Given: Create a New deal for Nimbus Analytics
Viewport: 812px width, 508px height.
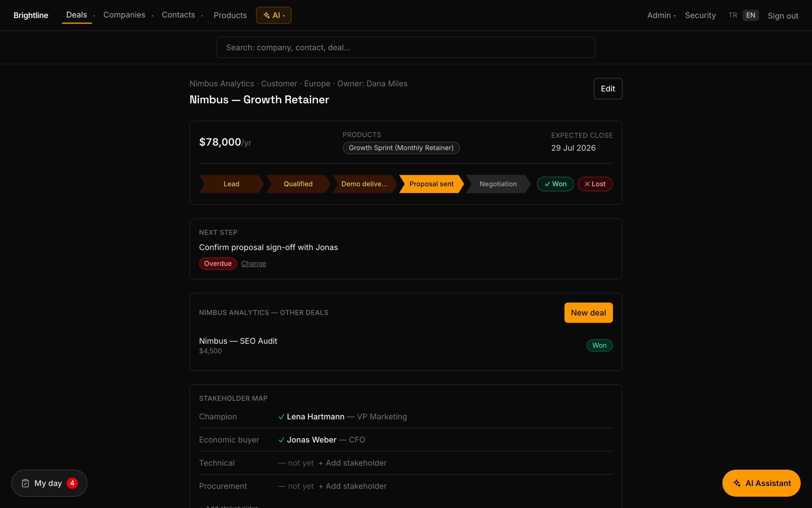Looking at the screenshot, I should 588,313.
